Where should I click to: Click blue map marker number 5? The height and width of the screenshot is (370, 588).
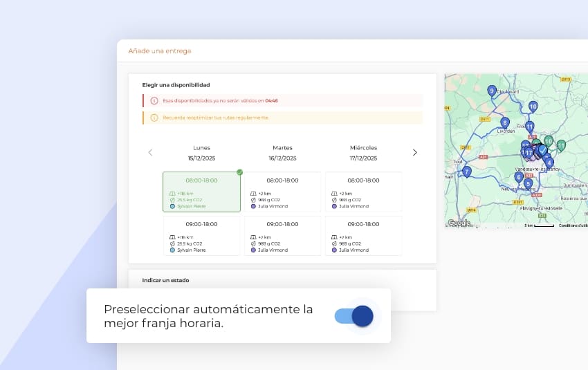coord(528,184)
